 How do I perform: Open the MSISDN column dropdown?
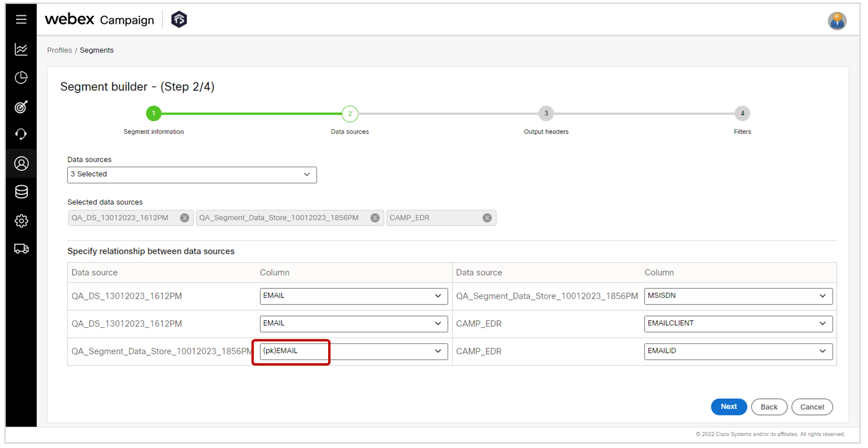(x=738, y=296)
